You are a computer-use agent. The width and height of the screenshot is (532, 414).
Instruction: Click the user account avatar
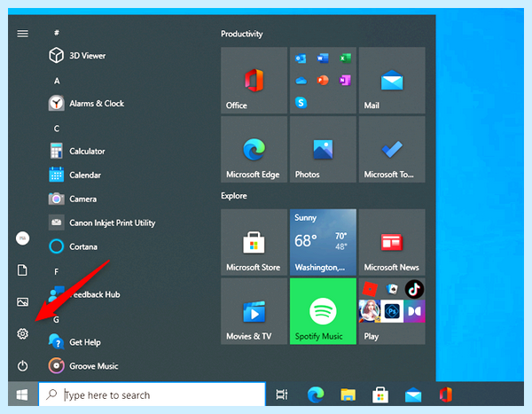pos(23,238)
